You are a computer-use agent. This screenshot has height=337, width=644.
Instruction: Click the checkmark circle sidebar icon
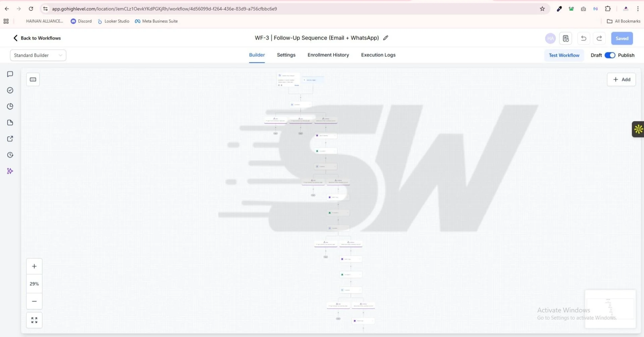10,90
